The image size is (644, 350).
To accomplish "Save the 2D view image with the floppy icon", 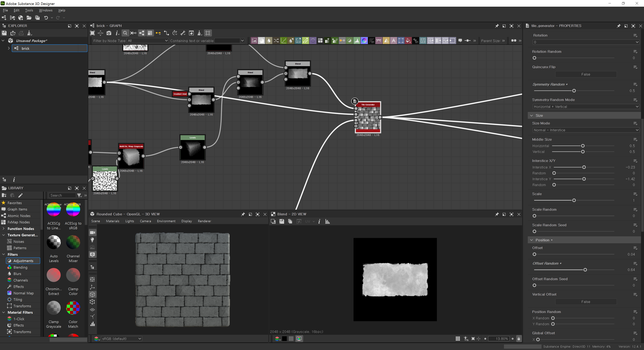I will (x=282, y=221).
